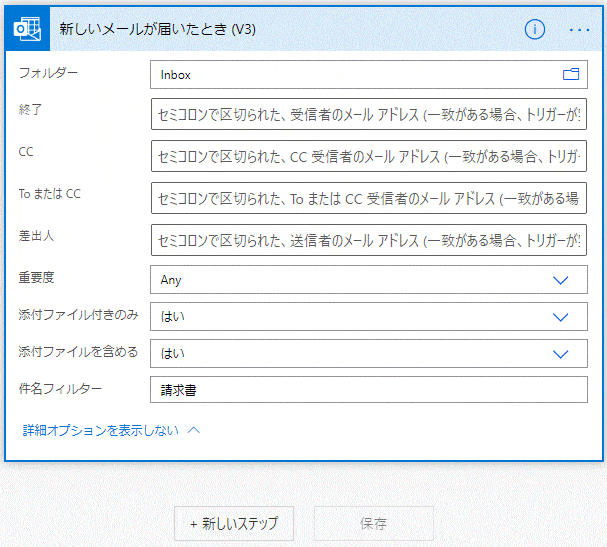Click the Any value in 重要度 field
Viewport: 607px width, 547px height.
[171, 280]
